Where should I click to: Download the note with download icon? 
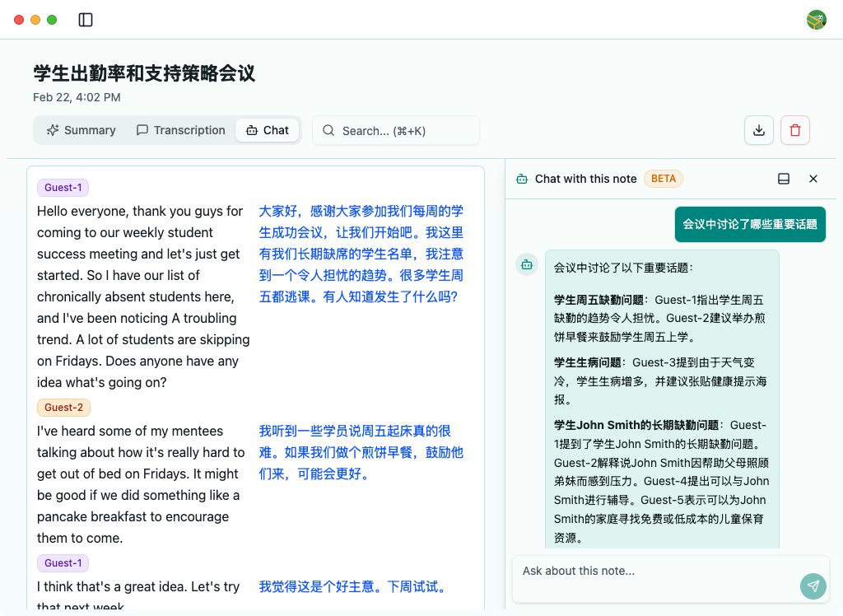pos(758,130)
